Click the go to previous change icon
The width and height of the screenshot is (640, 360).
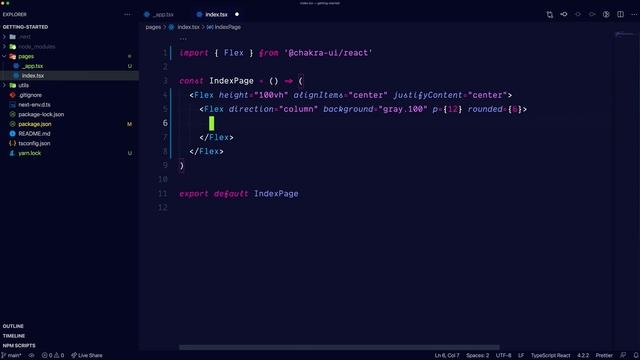564,14
